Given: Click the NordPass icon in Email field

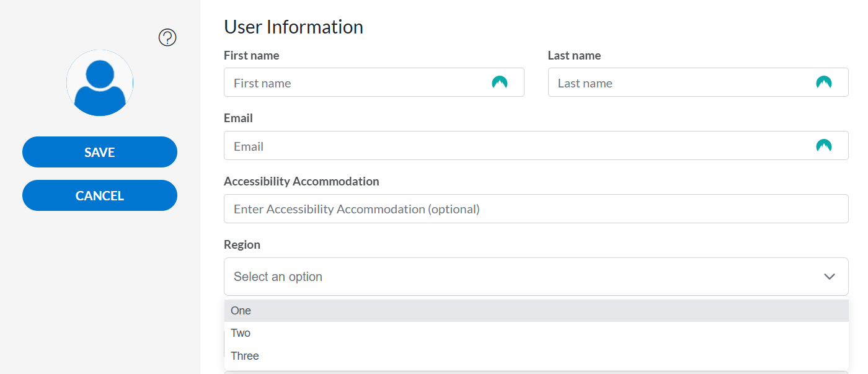Looking at the screenshot, I should click(x=824, y=145).
